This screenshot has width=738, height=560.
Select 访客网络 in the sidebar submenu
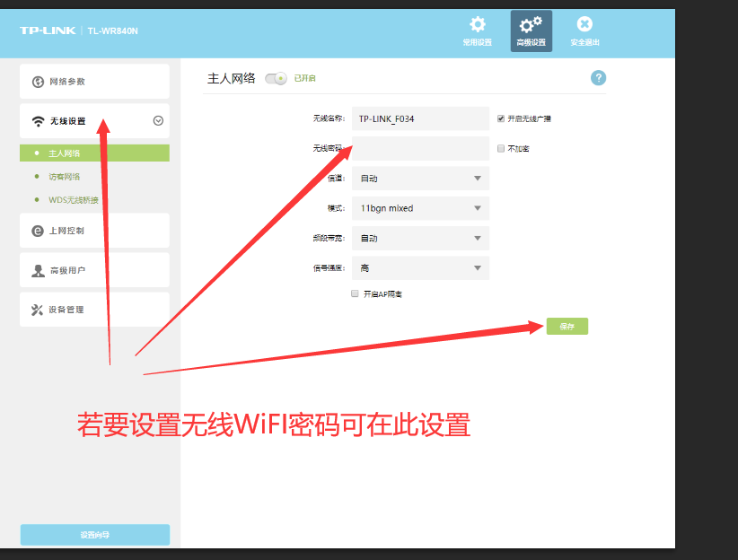65,177
